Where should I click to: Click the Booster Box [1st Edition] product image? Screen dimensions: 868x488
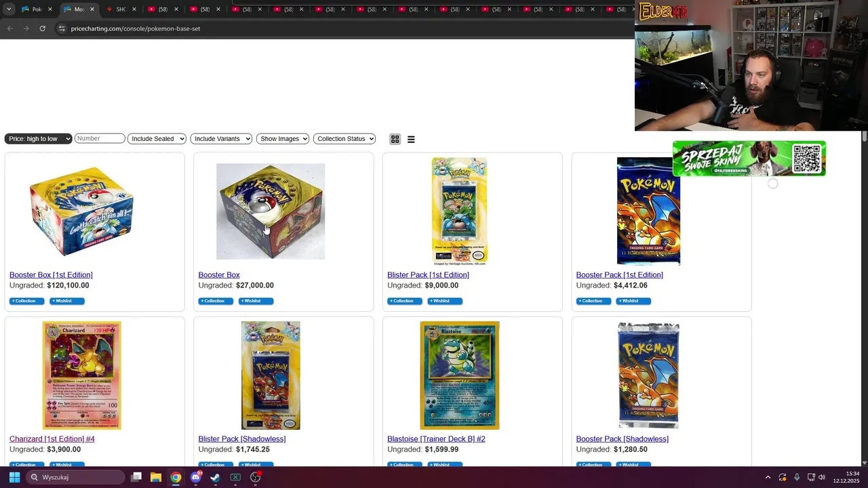click(81, 211)
